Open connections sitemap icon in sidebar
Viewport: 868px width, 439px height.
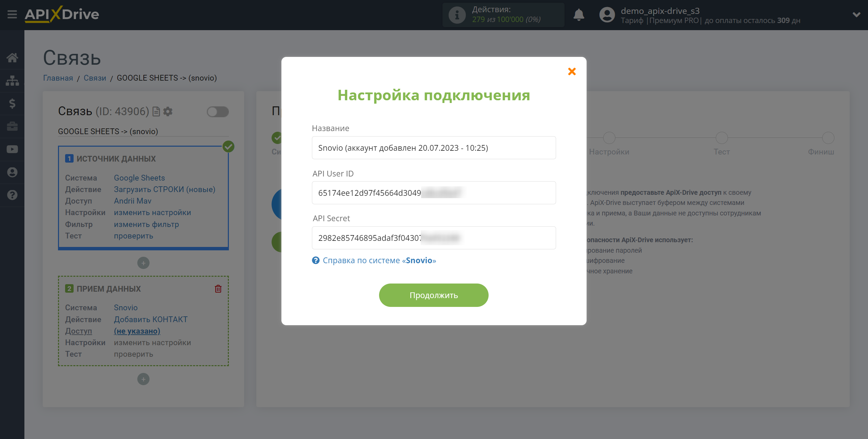tap(12, 81)
